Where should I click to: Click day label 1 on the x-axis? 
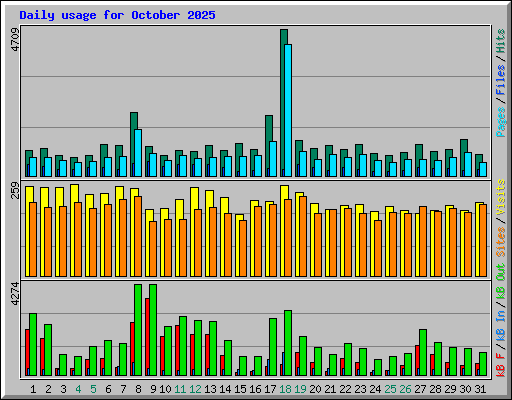click(x=33, y=389)
